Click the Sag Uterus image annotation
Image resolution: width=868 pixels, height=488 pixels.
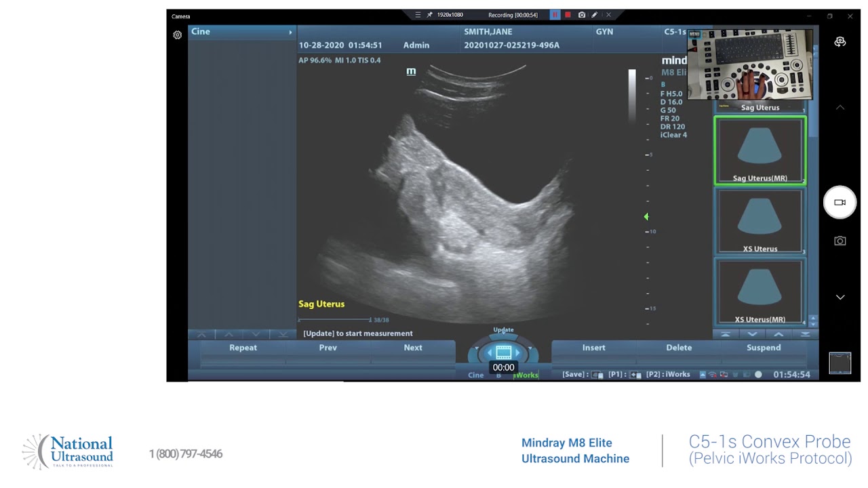point(321,304)
